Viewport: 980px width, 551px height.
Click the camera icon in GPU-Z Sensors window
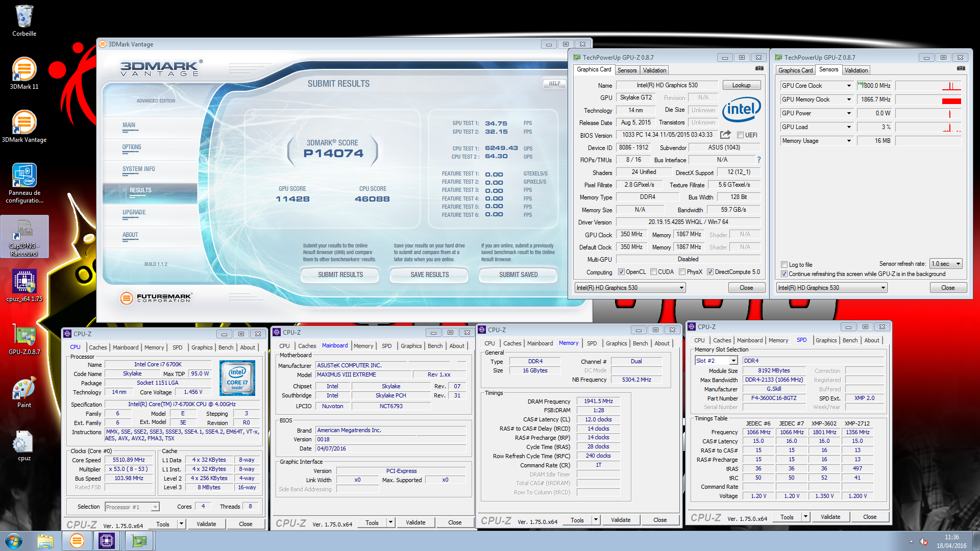pyautogui.click(x=961, y=68)
